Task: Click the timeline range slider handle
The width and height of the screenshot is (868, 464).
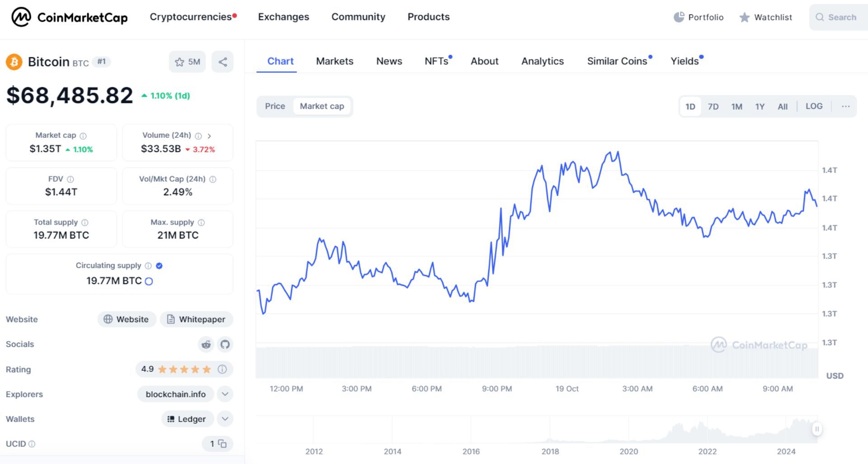Action: [x=816, y=429]
